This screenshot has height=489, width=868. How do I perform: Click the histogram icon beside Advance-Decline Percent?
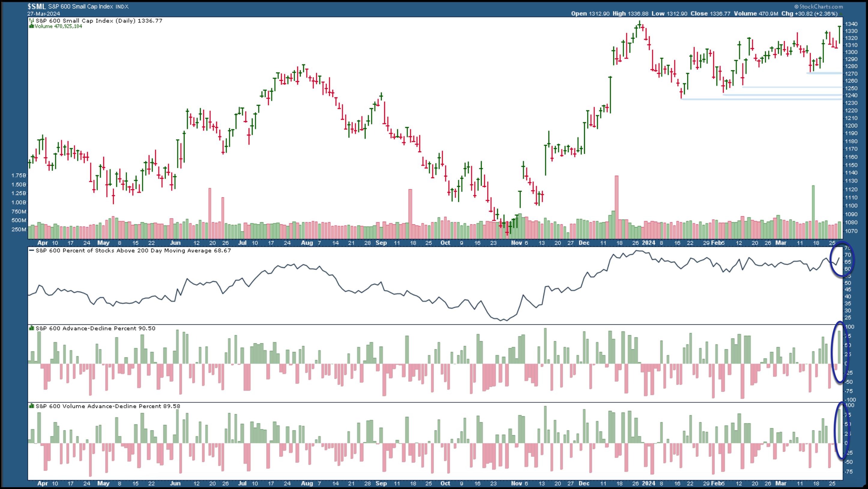tap(32, 329)
